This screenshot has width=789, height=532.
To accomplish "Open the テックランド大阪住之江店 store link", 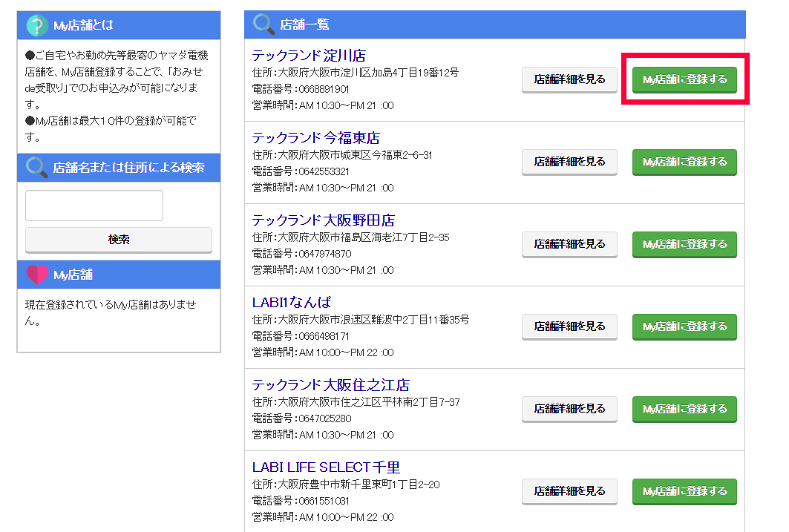I will tap(330, 385).
